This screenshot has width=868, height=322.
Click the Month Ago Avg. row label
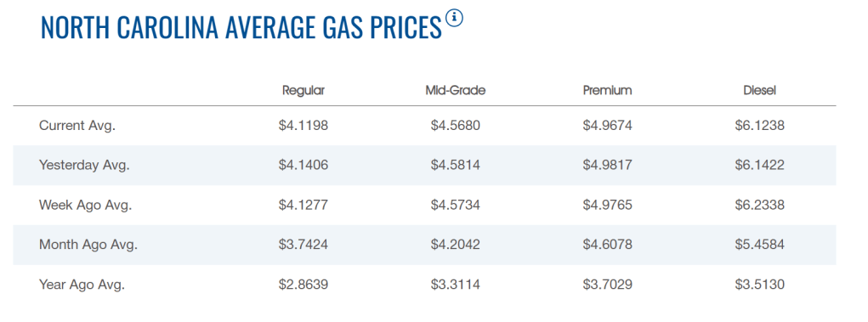point(88,245)
